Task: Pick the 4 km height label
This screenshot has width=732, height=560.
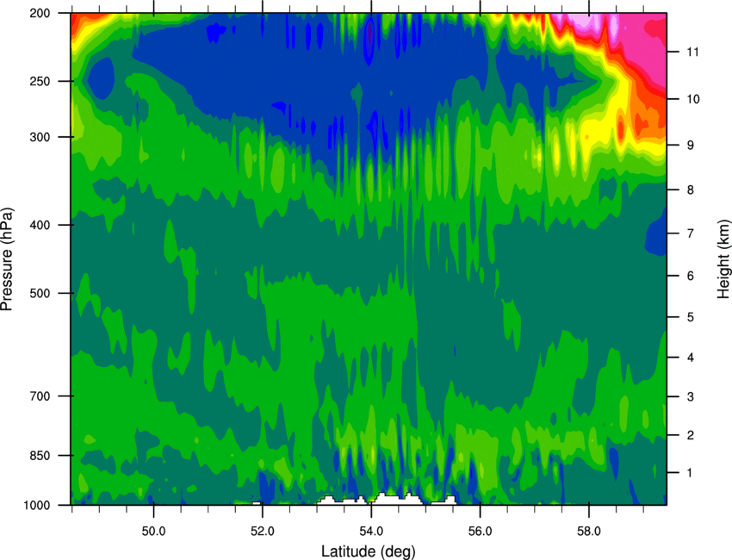Action: (691, 358)
